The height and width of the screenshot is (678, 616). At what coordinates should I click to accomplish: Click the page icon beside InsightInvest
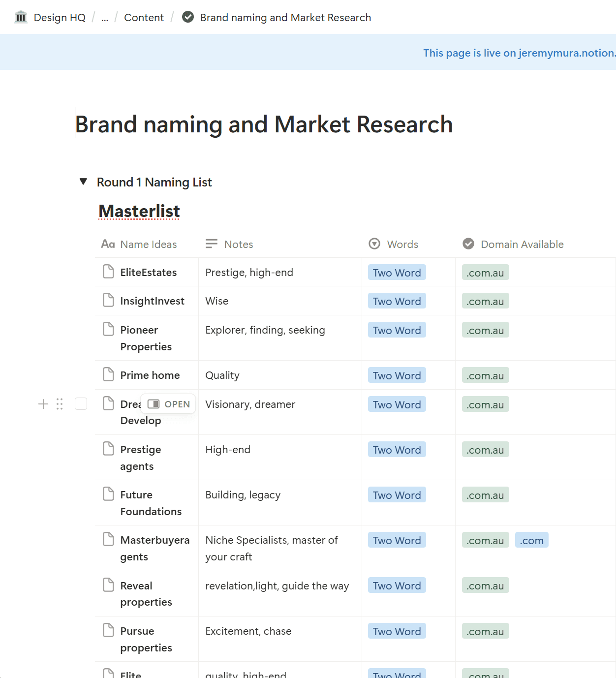pyautogui.click(x=108, y=300)
